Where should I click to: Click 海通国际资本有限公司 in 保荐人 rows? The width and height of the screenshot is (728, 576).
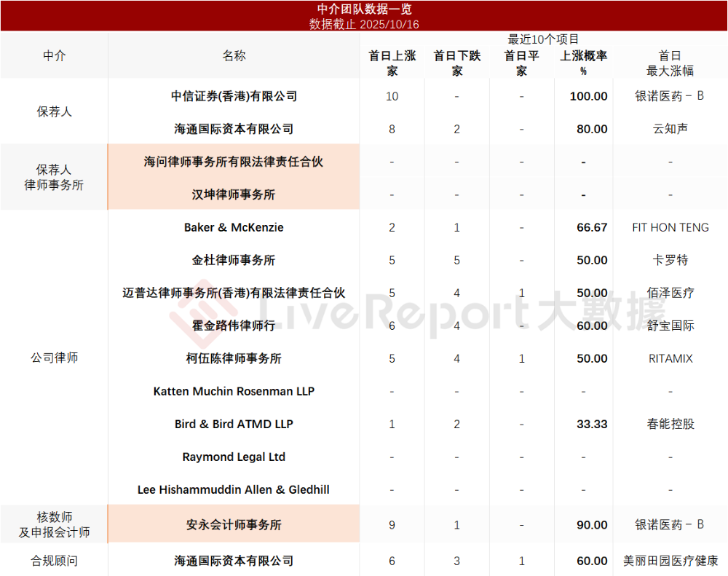coord(234,129)
